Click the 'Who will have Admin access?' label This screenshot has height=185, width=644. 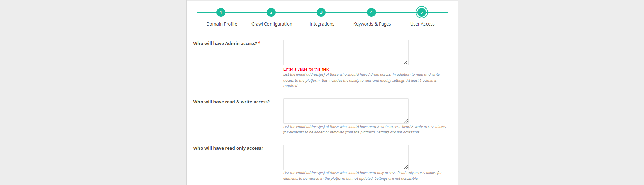point(225,44)
